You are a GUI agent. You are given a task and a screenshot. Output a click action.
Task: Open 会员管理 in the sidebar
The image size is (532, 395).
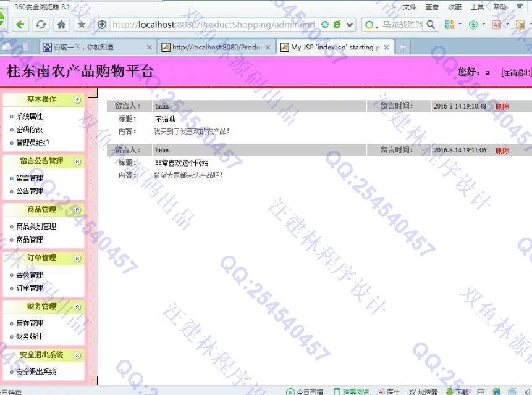point(30,275)
